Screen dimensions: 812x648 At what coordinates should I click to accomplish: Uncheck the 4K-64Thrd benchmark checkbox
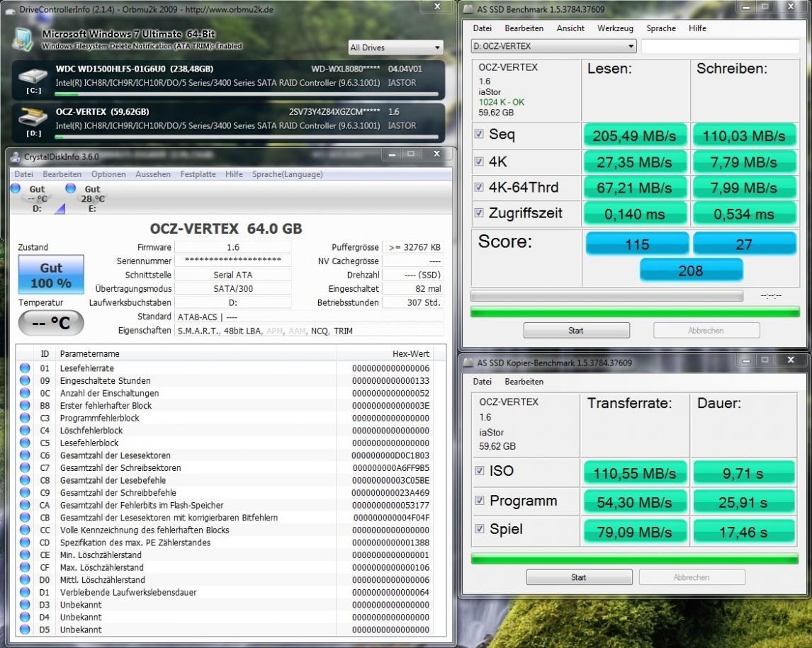(x=479, y=187)
